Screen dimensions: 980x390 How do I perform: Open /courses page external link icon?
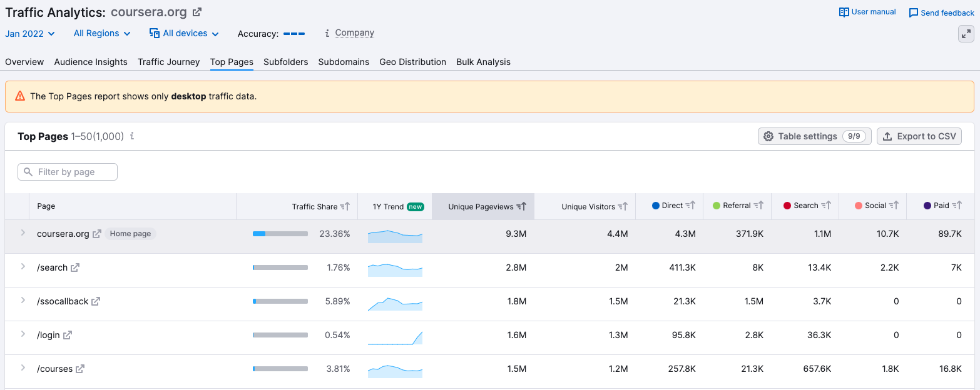point(80,369)
